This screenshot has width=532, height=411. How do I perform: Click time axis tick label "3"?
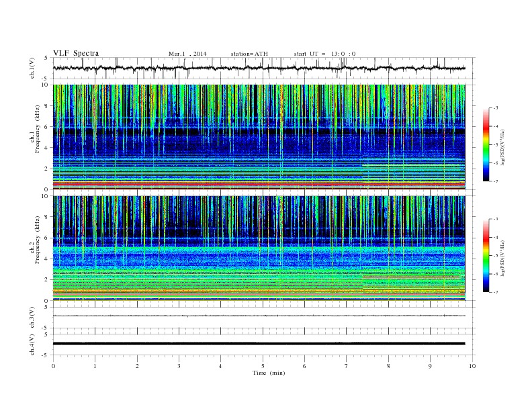[x=179, y=366]
